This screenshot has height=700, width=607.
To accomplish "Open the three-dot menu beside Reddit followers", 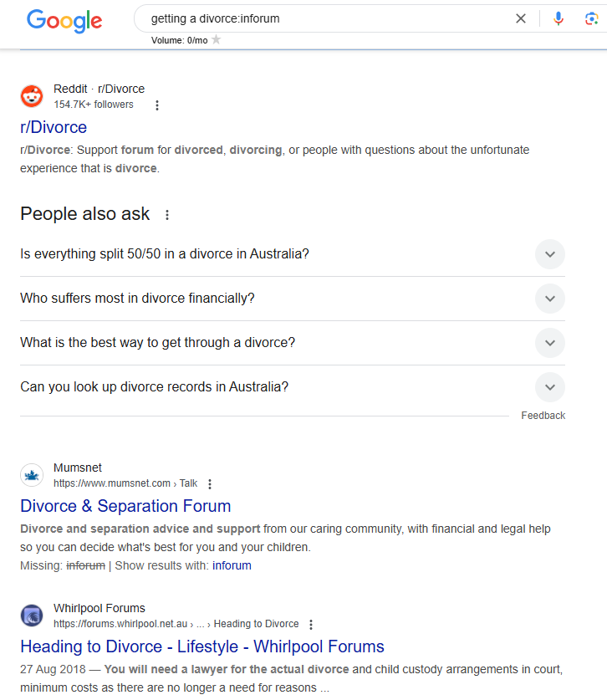I will 157,105.
